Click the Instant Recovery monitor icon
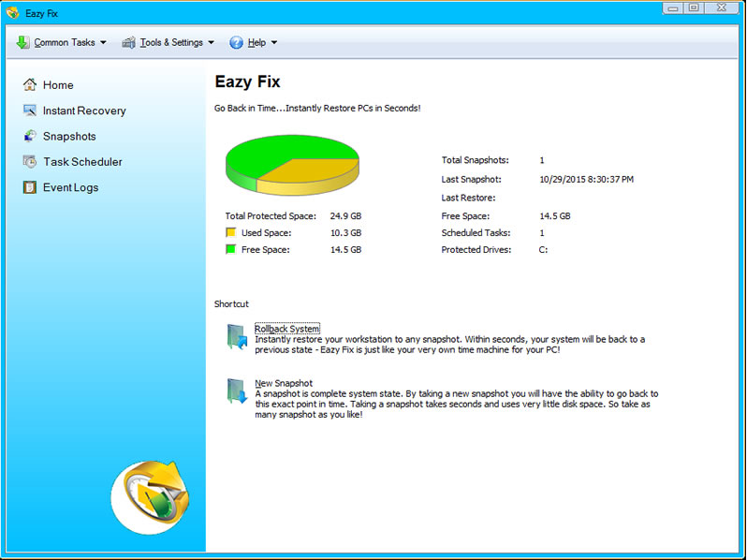This screenshot has width=747, height=560. [30, 111]
